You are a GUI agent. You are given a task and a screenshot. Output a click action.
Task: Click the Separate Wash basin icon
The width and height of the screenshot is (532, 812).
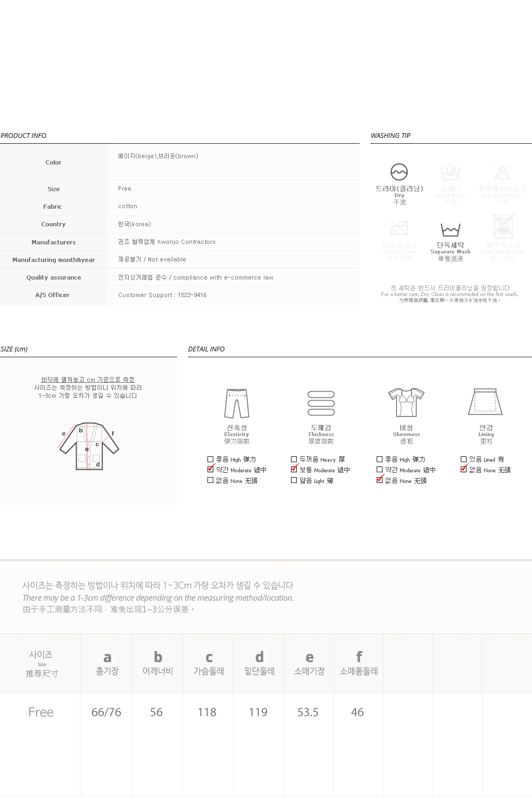pyautogui.click(x=450, y=230)
